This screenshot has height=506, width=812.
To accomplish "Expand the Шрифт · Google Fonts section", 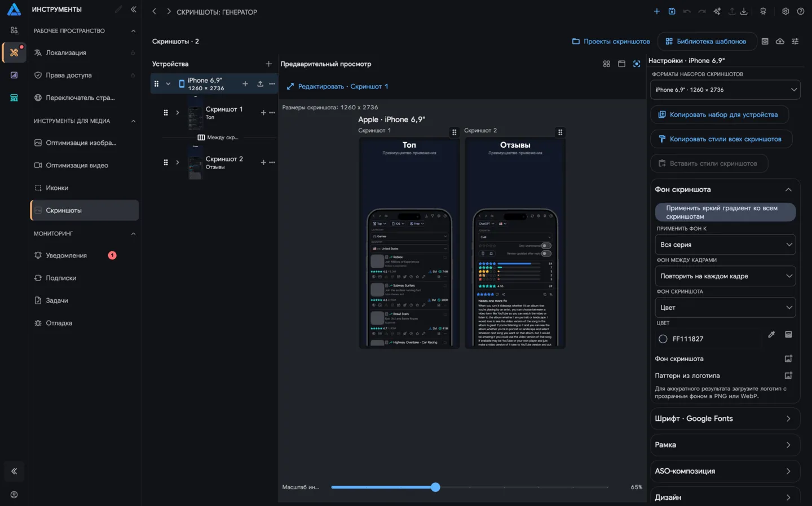I will click(725, 419).
